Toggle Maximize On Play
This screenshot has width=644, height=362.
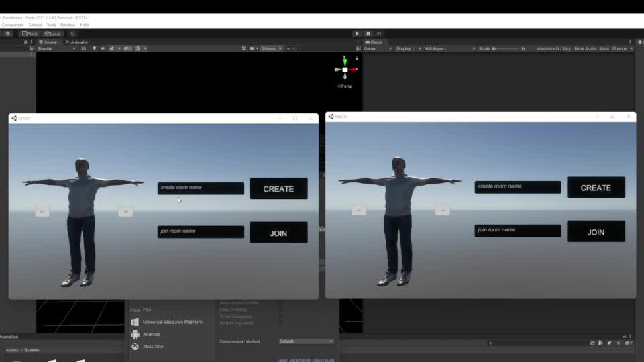click(x=553, y=48)
